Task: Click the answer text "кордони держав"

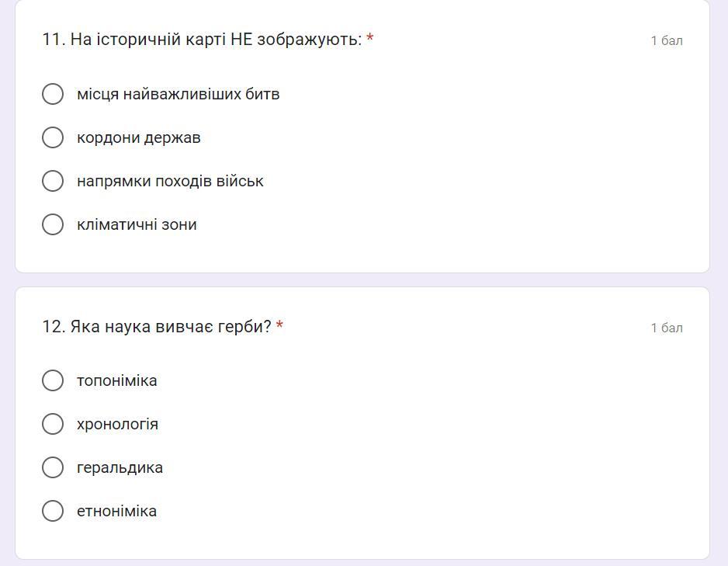Action: coord(139,137)
